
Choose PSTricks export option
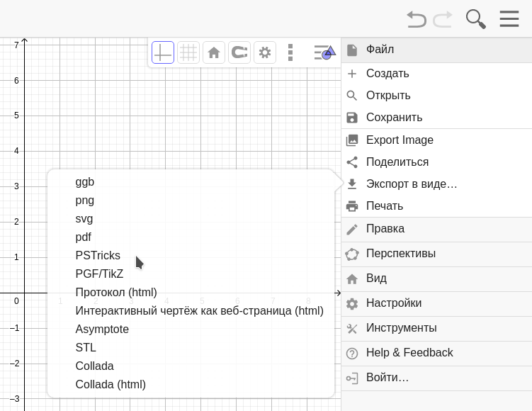(x=191, y=256)
